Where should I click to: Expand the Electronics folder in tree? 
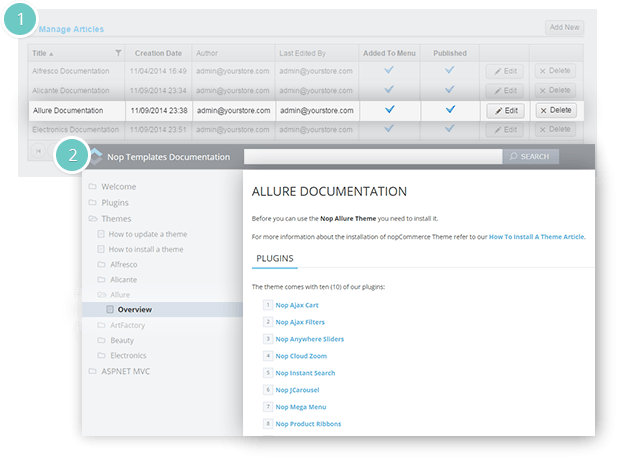pos(122,356)
